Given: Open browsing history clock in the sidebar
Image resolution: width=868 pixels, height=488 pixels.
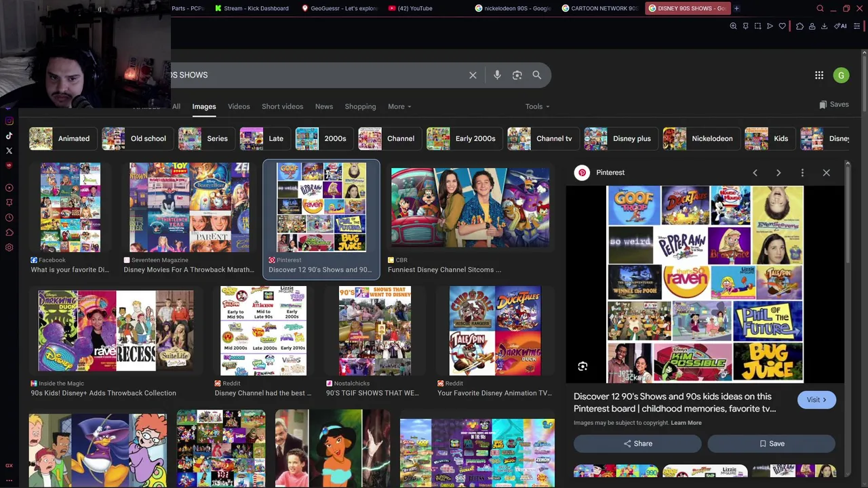Looking at the screenshot, I should point(9,218).
